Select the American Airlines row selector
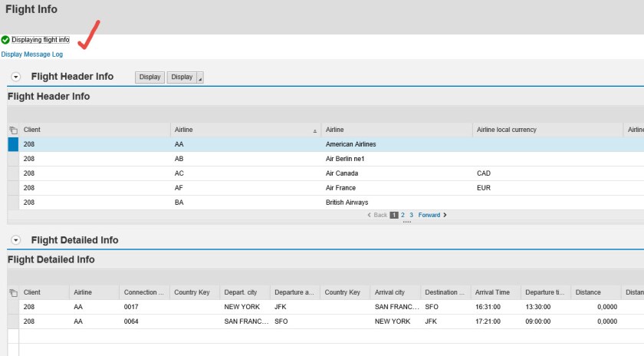Viewport: 644px width, 356px height. click(12, 144)
